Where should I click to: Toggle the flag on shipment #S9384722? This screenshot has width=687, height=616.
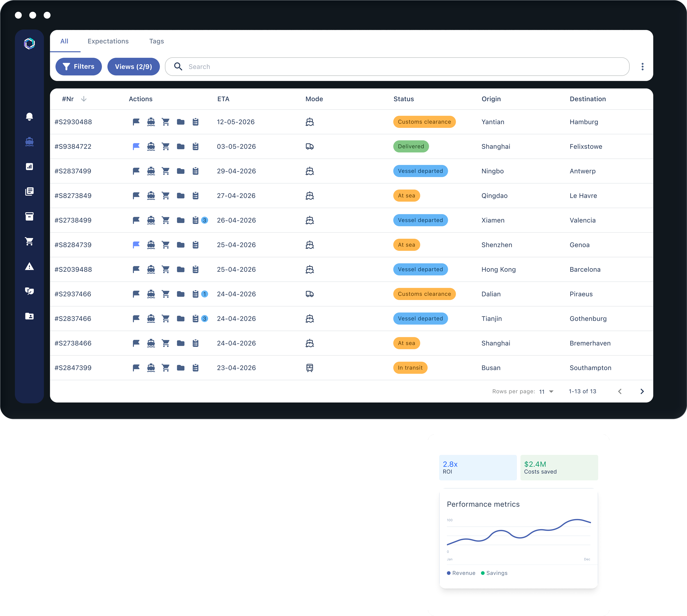[x=136, y=147]
